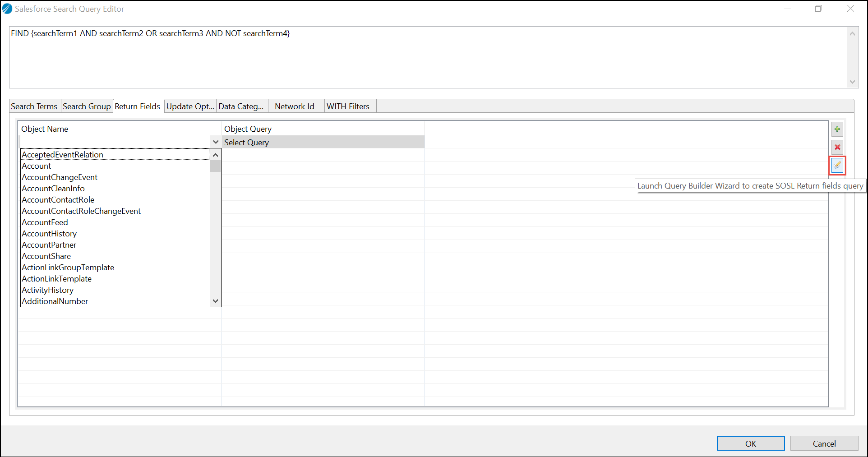Pick AccountHistory in the object list
The image size is (868, 457).
115,234
